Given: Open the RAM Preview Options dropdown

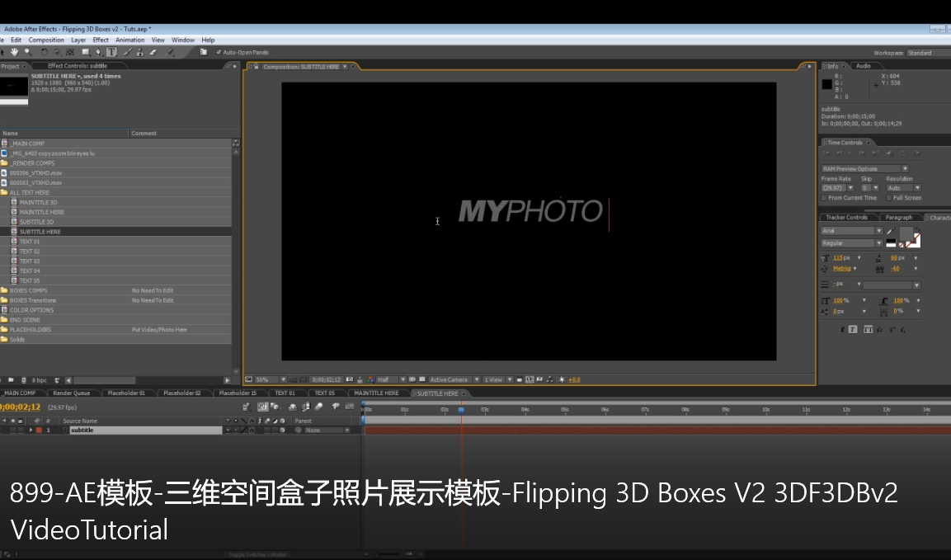Looking at the screenshot, I should point(864,169).
